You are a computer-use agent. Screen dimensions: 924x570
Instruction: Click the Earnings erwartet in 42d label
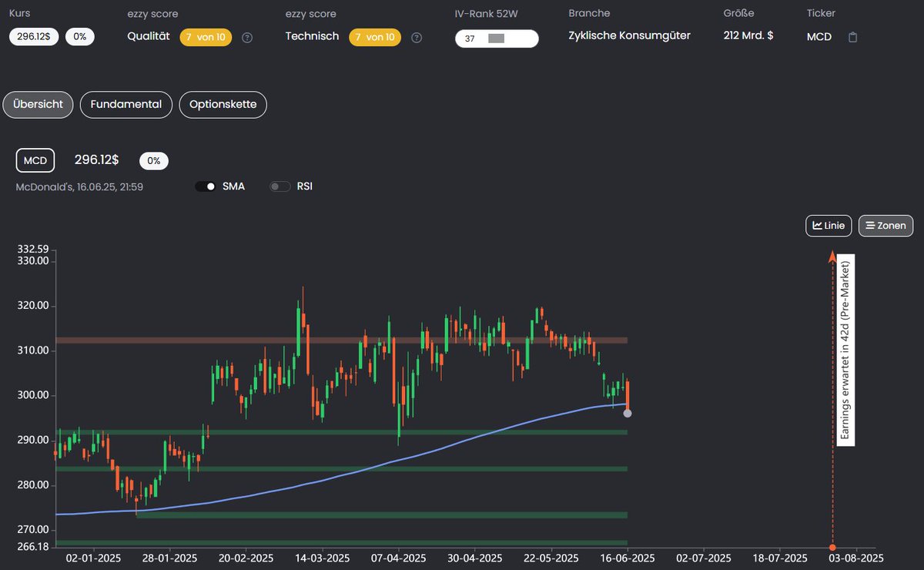click(x=845, y=352)
